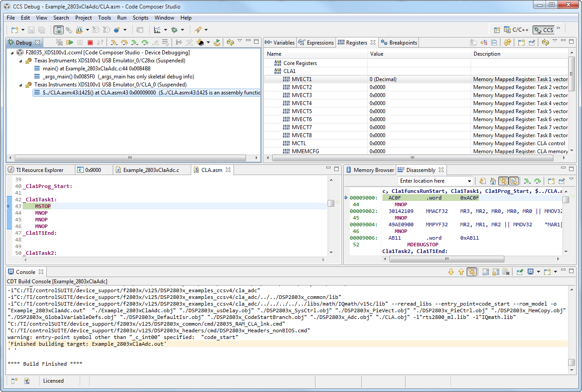Collapse the CLA_0 emulator thread node
The height and width of the screenshot is (392, 582).
tap(20, 85)
